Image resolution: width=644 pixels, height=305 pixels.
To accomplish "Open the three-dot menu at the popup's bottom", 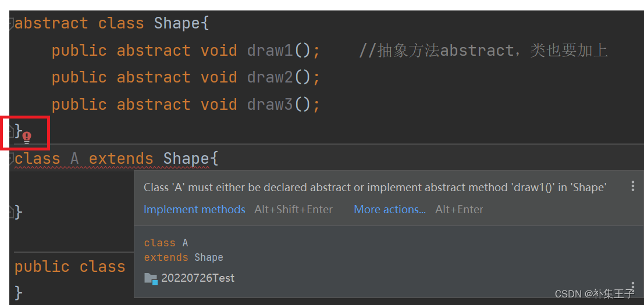I will click(x=633, y=286).
